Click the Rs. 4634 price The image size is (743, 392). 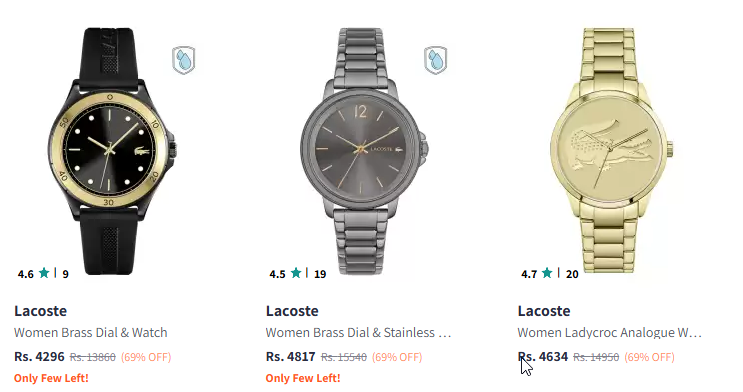tap(543, 356)
